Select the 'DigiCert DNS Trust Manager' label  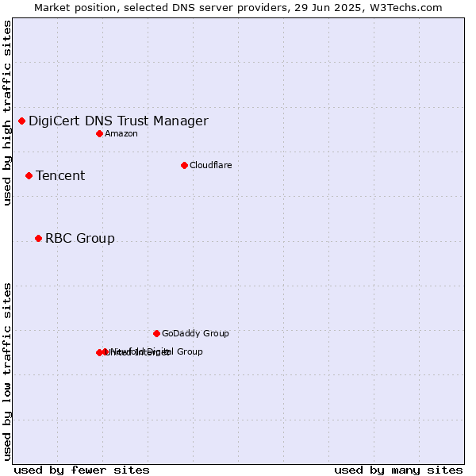coord(118,121)
